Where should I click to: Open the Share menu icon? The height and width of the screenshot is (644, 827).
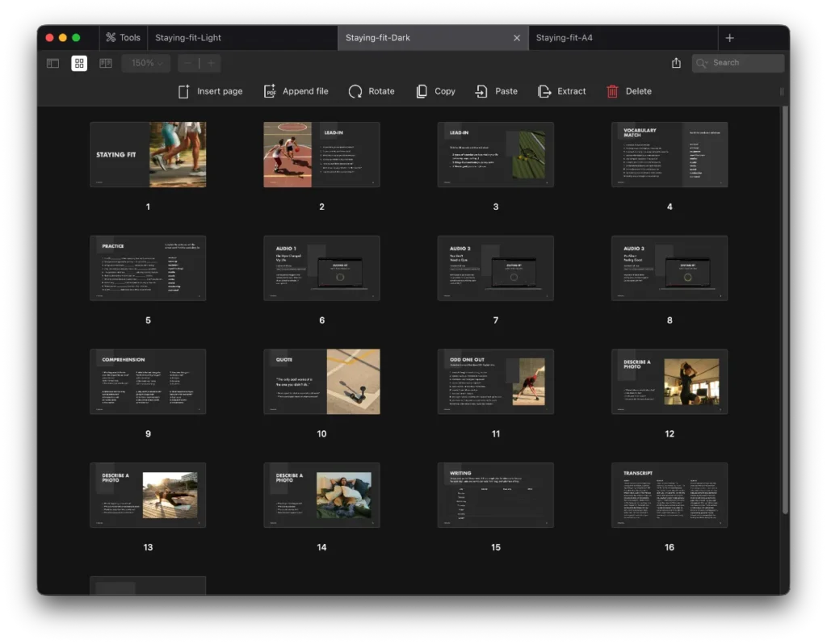coord(677,63)
